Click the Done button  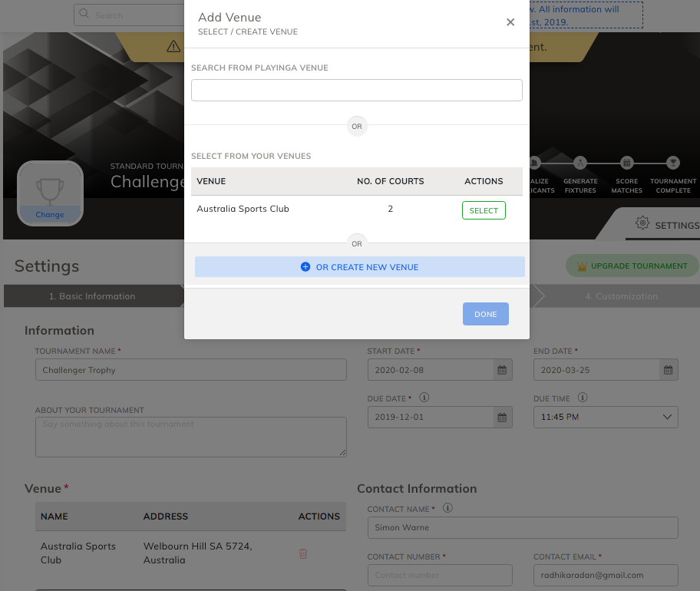pyautogui.click(x=485, y=314)
